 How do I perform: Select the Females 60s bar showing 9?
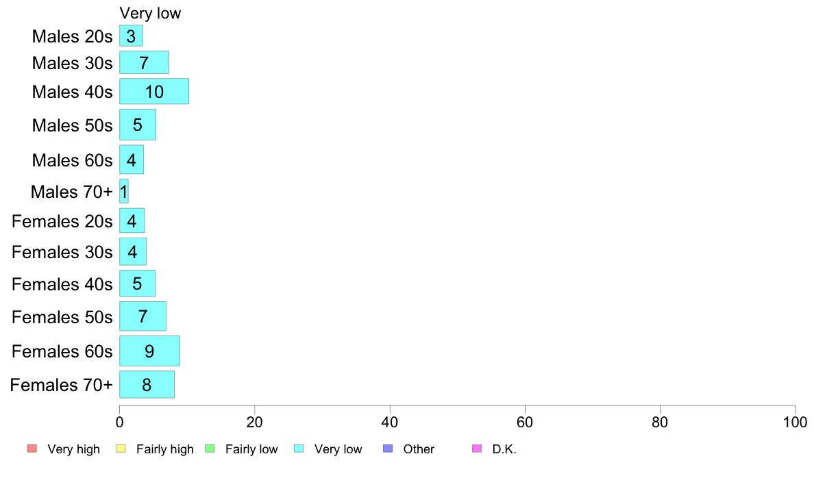pyautogui.click(x=149, y=351)
